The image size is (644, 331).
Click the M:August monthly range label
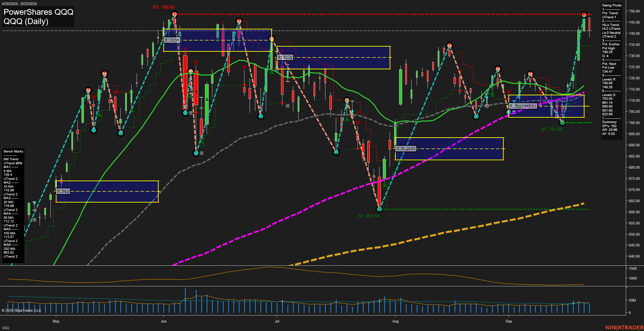click(x=406, y=148)
